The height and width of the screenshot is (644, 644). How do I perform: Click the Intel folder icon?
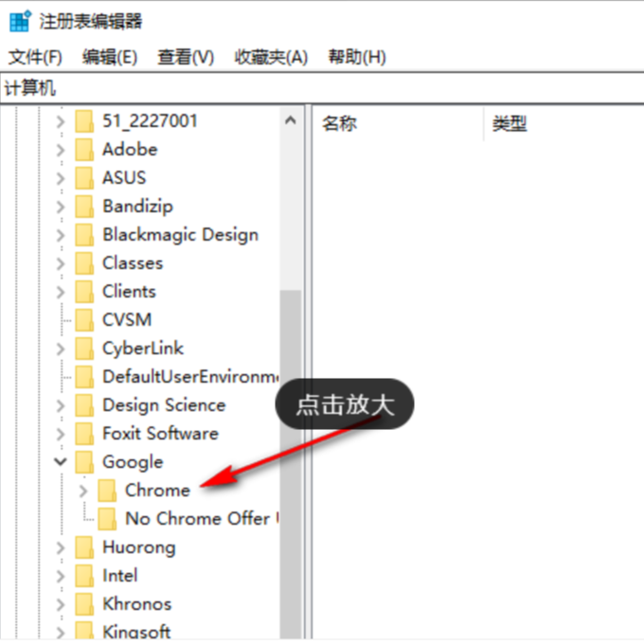click(x=84, y=576)
